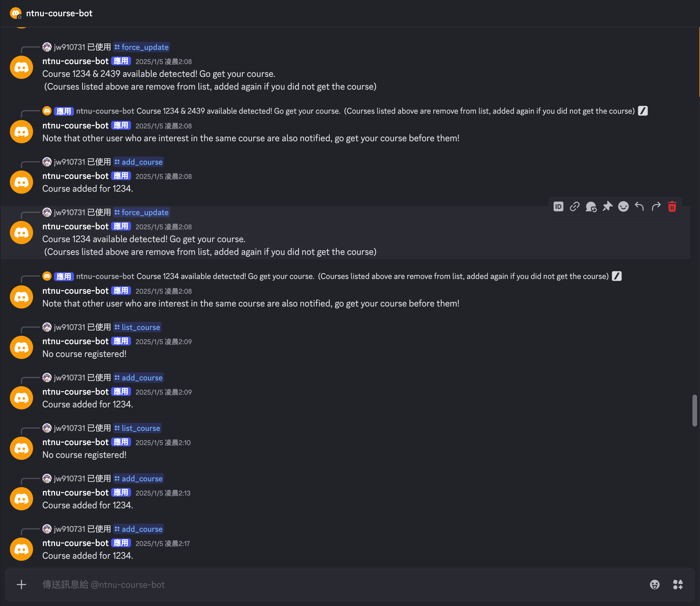Click the ntnu-course-bot avatar
The image size is (700, 606).
(21, 232)
